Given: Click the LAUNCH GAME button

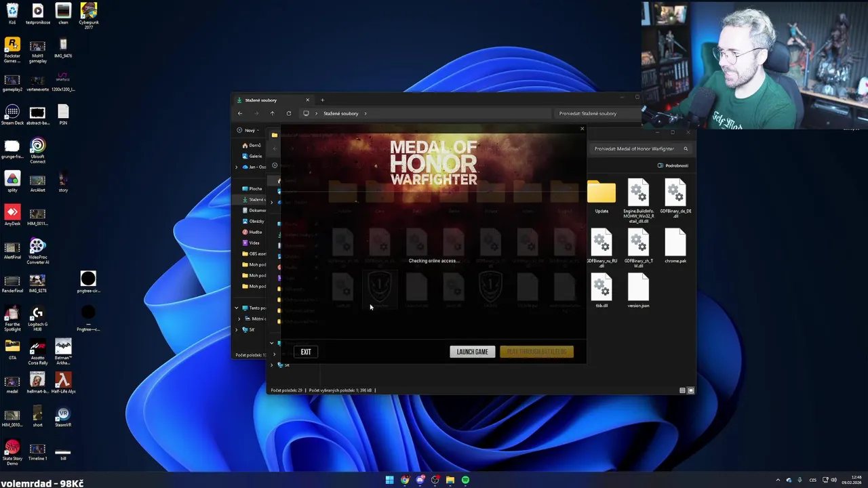Looking at the screenshot, I should click(472, 352).
